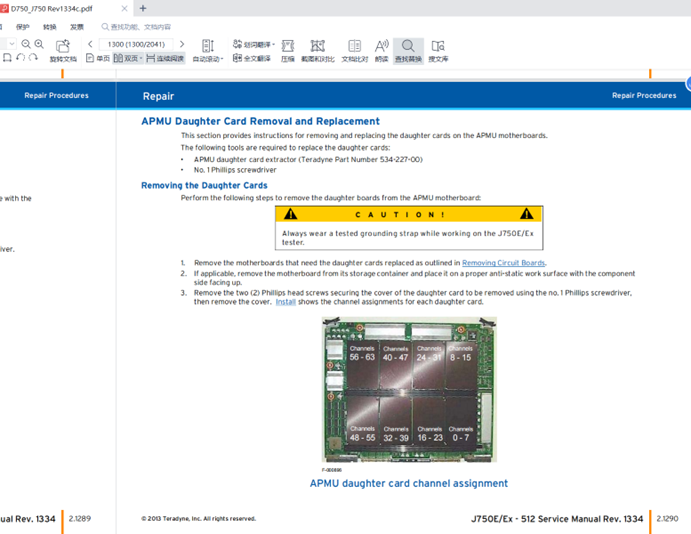Toggle Continuous Reading (连续阅读) mode
691x534 pixels.
pos(165,59)
